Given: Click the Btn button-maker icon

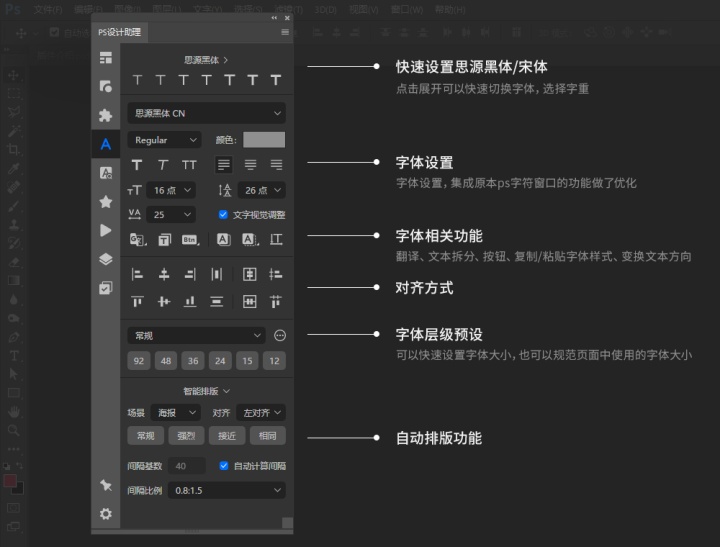Looking at the screenshot, I should tap(190, 239).
